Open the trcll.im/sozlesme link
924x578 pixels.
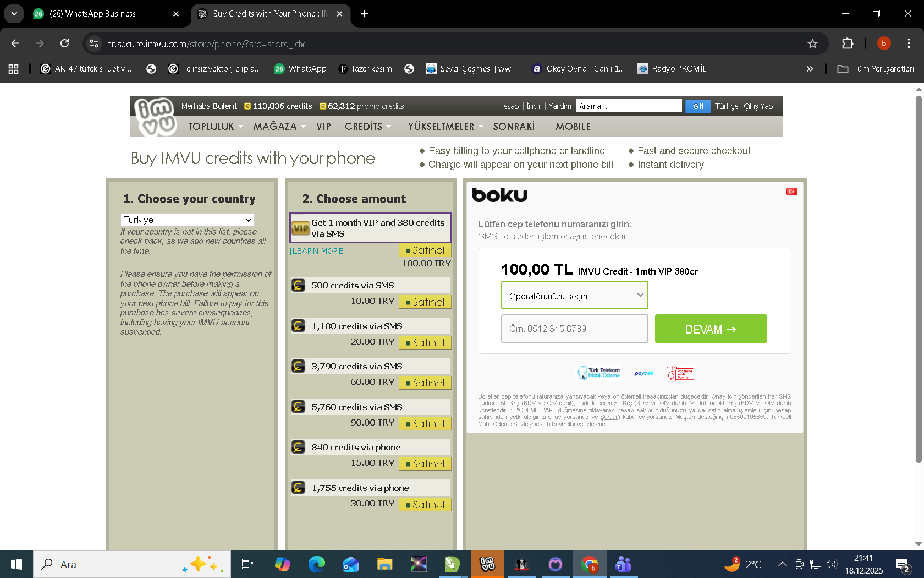576,424
